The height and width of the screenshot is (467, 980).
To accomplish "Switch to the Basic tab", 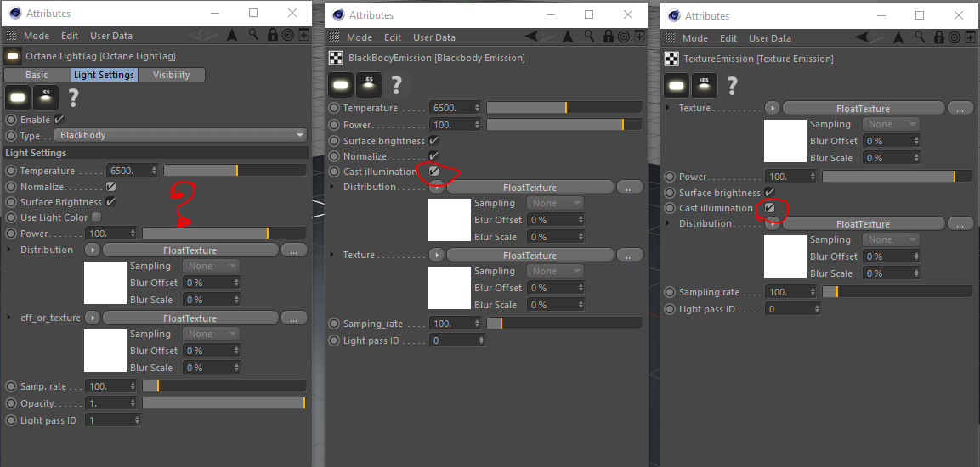I will [x=37, y=75].
